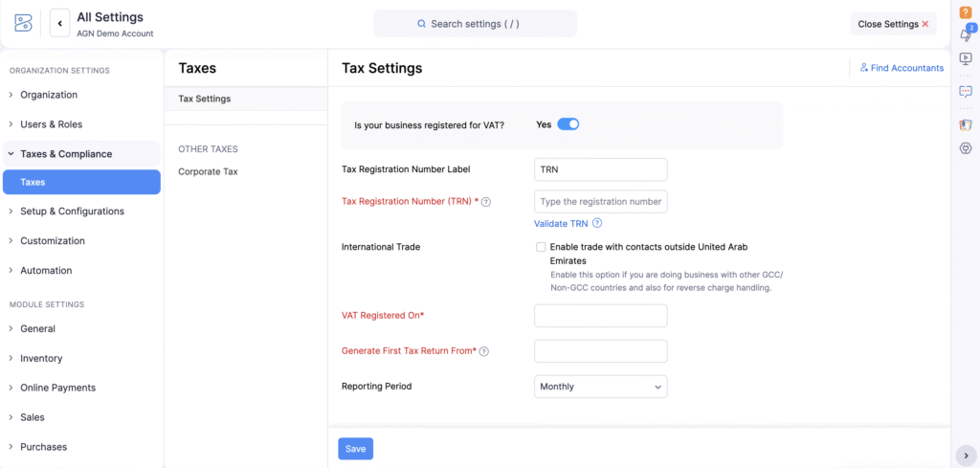Viewport: 980px width, 468px height.
Task: Go back using the arrow button
Action: pos(60,23)
